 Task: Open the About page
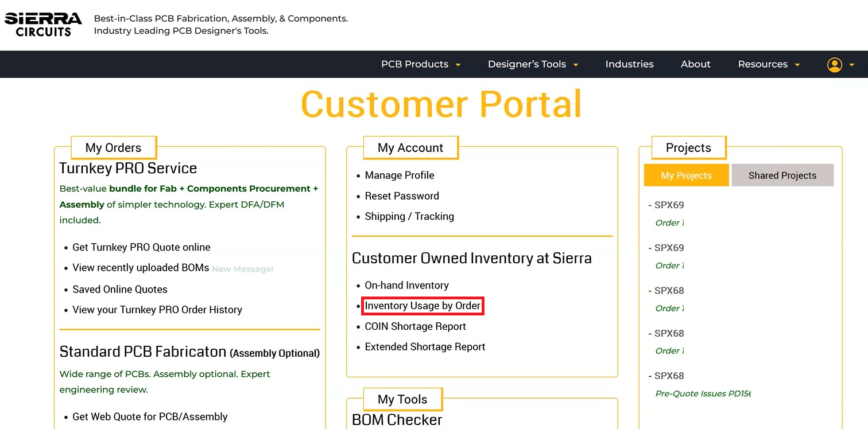696,64
